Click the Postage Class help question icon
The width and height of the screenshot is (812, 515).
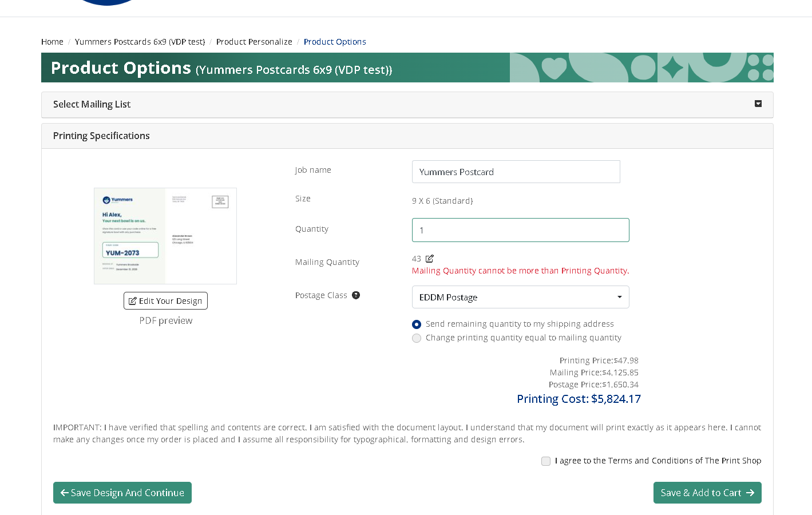tap(356, 295)
